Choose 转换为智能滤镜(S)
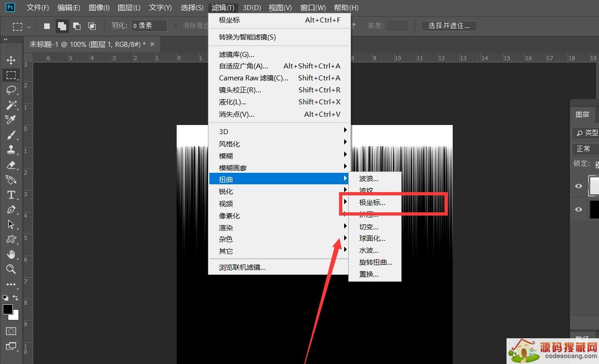This screenshot has width=599, height=364. click(x=279, y=37)
